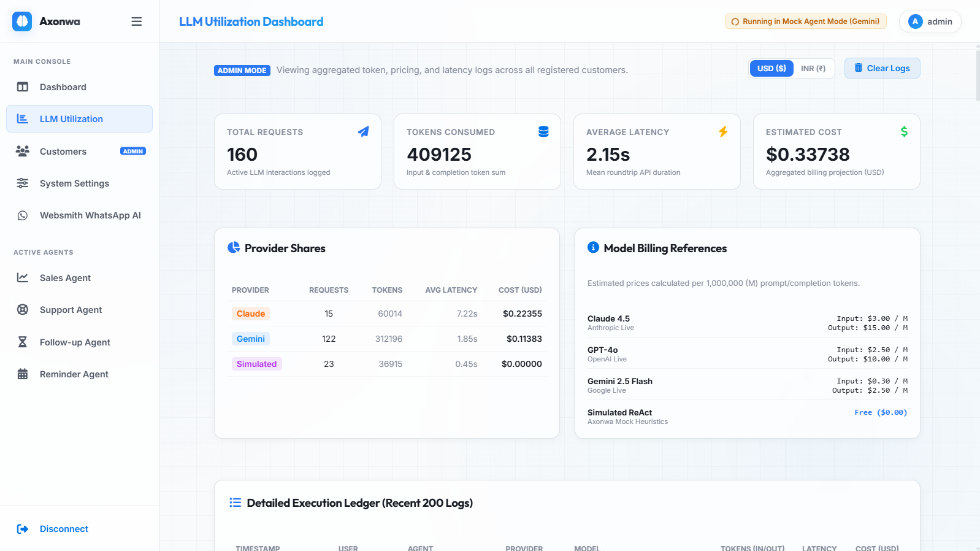Click the Simulated ReAct model name
The height and width of the screenshot is (551, 980).
point(619,412)
